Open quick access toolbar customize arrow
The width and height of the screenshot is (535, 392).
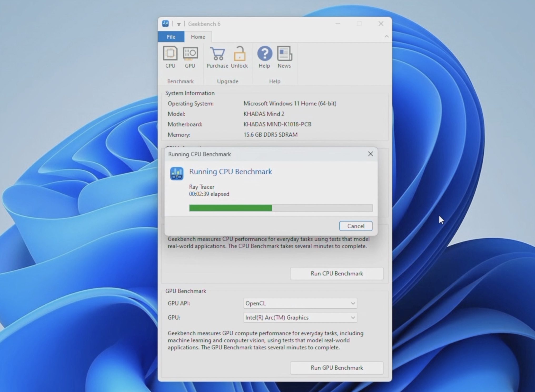179,24
